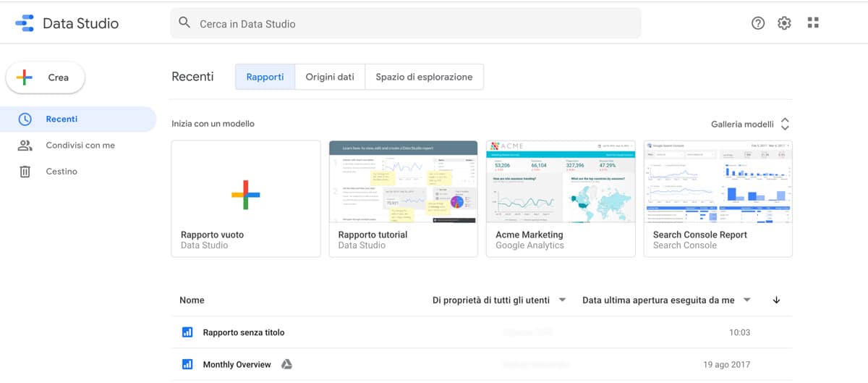Open the Rapporto tutorial template thumbnail

tap(404, 182)
